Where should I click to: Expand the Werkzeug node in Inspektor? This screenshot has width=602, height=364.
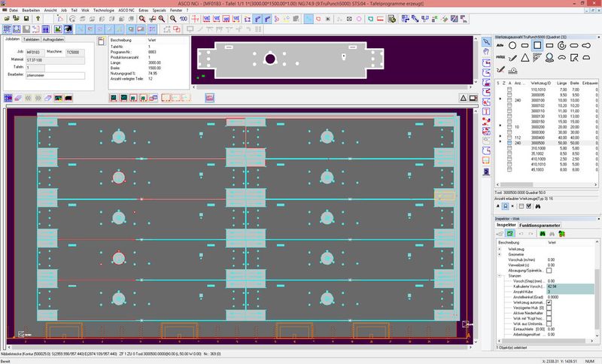500,249
